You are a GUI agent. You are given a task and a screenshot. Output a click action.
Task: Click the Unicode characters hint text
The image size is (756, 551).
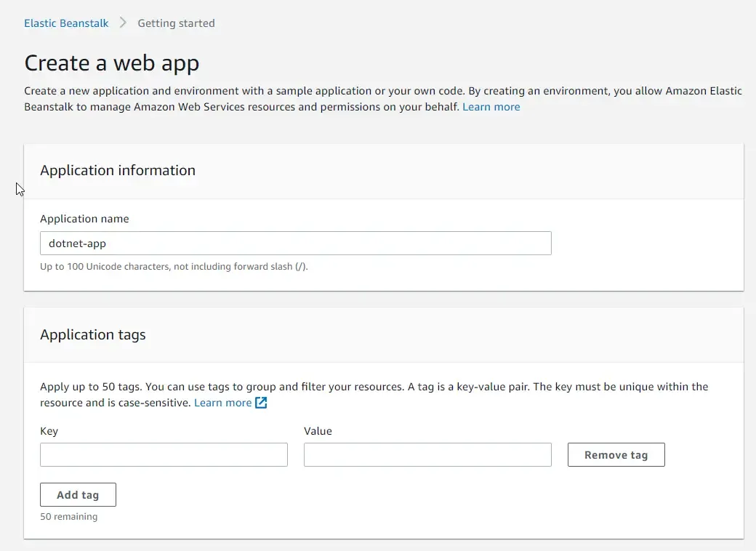[x=158, y=267]
